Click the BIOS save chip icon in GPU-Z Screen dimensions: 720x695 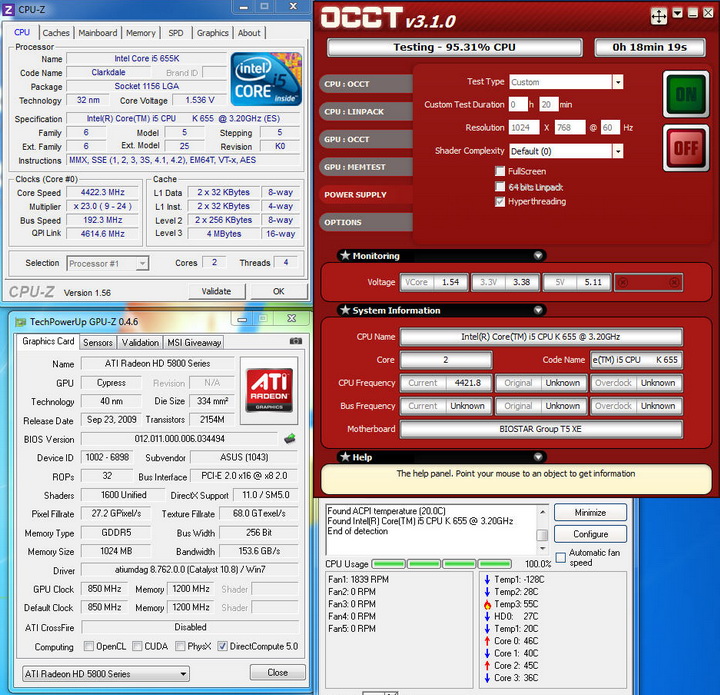(x=290, y=439)
